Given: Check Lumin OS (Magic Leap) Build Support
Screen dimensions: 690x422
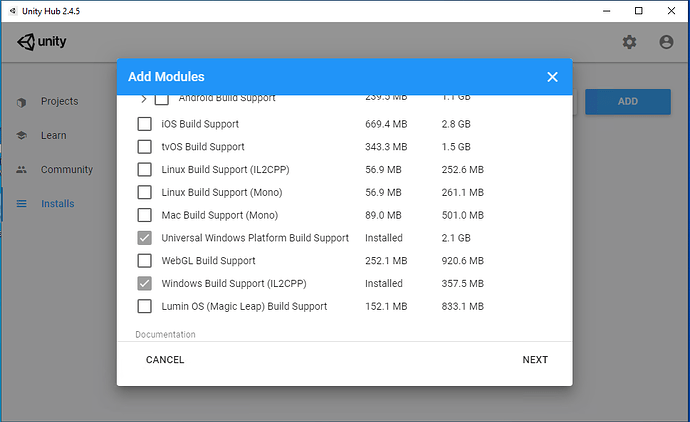Looking at the screenshot, I should (x=144, y=306).
